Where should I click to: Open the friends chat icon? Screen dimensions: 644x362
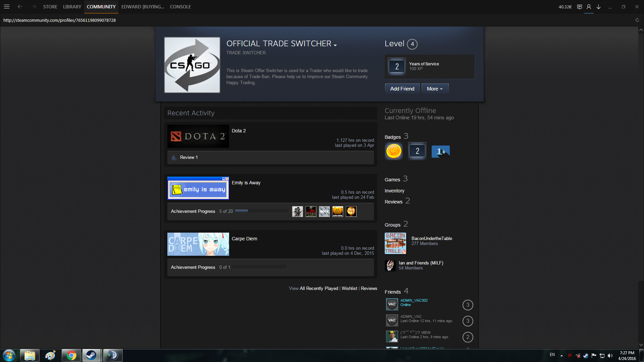click(579, 7)
